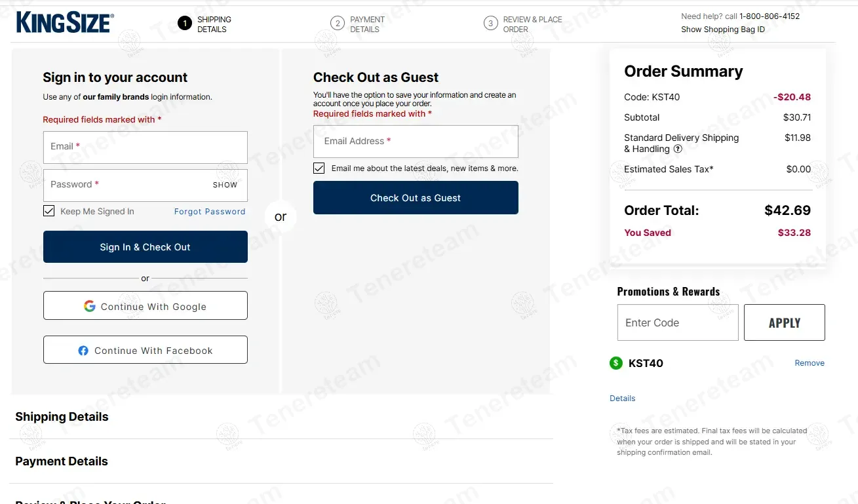Screen dimensions: 858x504
Task: Apply the promo code
Action: click(x=784, y=322)
